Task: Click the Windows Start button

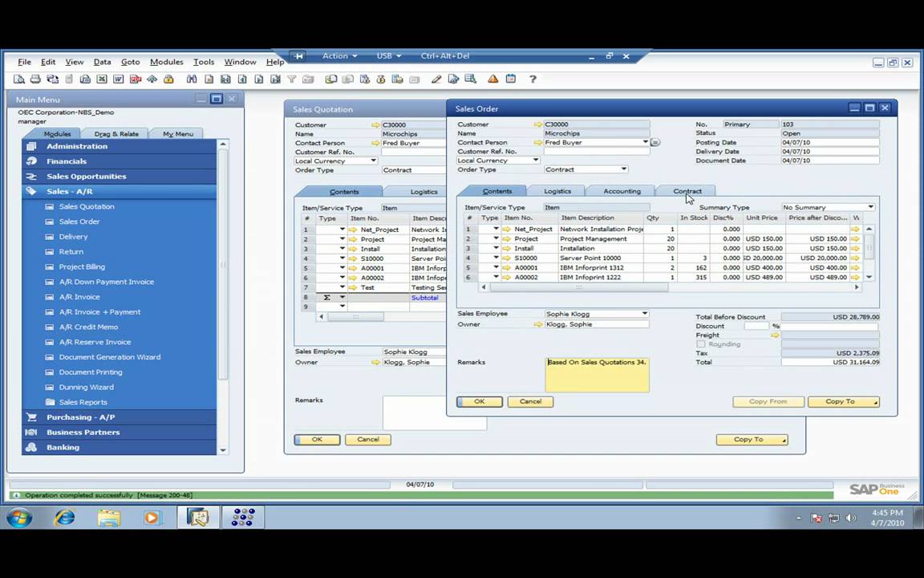Action: pyautogui.click(x=19, y=517)
